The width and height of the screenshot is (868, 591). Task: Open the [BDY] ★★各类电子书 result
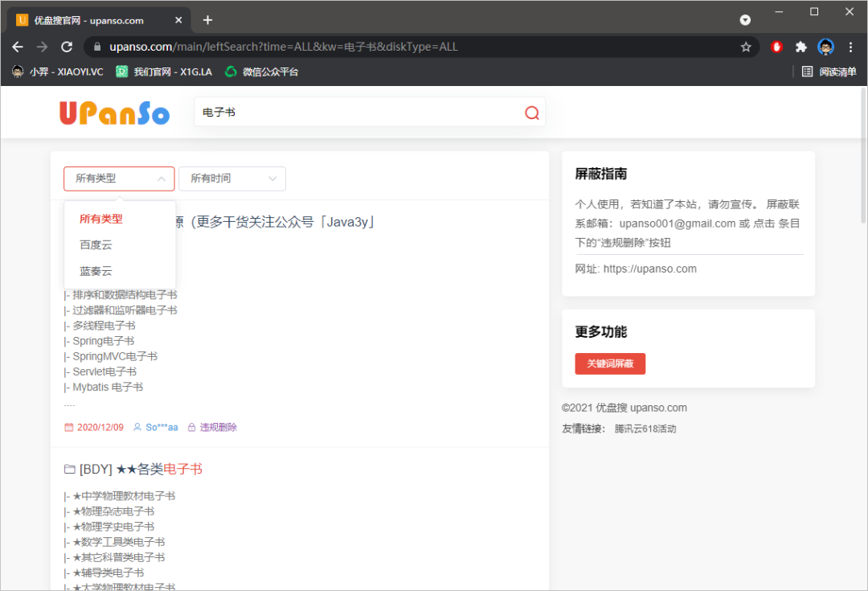(x=141, y=469)
